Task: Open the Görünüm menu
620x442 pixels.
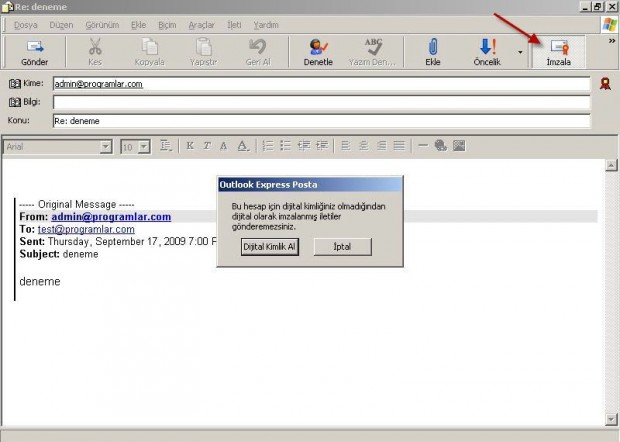Action: [x=102, y=25]
